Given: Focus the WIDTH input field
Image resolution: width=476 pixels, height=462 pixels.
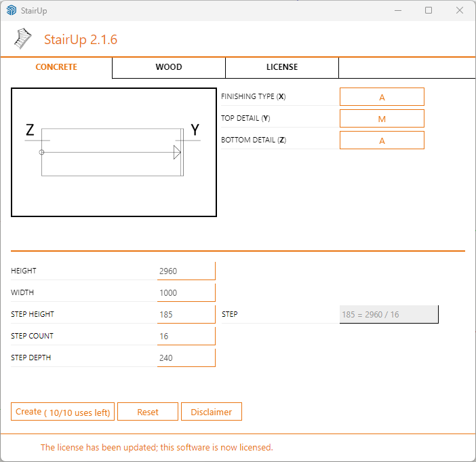Looking at the screenshot, I should (186, 293).
